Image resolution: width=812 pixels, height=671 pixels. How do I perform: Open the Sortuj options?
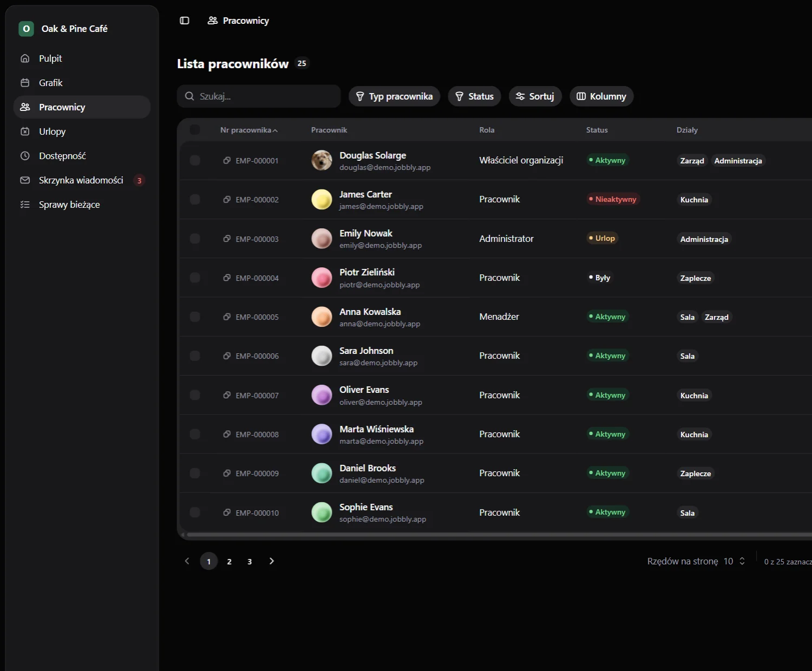pos(535,96)
